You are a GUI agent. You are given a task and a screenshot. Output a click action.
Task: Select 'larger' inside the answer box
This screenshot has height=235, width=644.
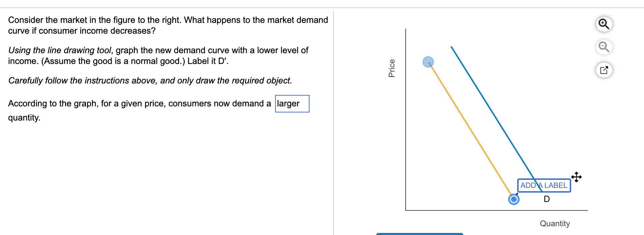(x=287, y=104)
